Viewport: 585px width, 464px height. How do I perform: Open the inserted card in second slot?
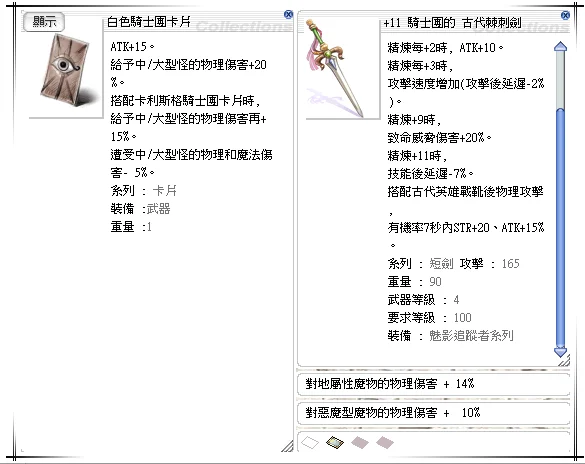point(335,443)
